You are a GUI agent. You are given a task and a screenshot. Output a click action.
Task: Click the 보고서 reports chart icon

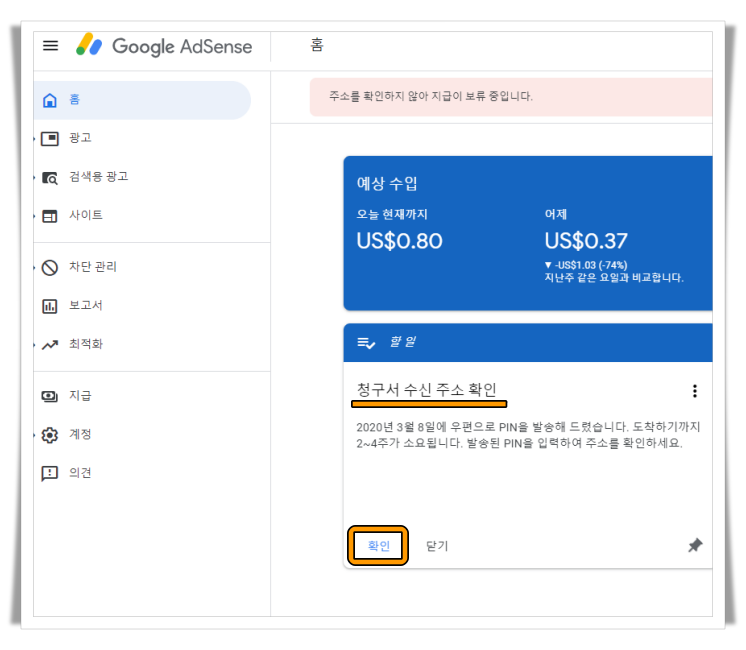(x=50, y=306)
